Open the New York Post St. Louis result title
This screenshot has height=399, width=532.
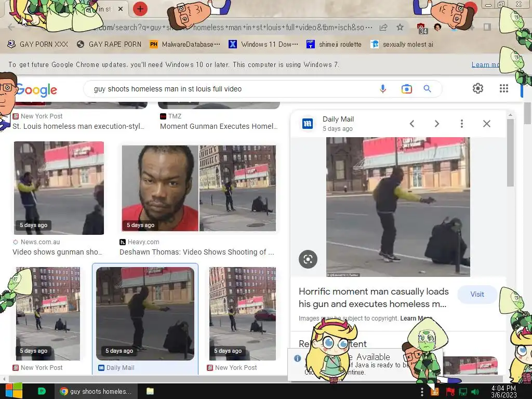78,126
